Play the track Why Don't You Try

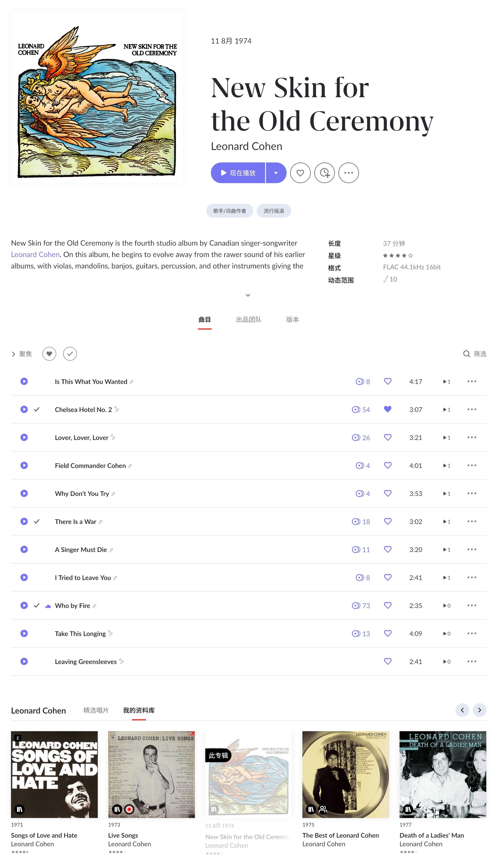click(24, 493)
